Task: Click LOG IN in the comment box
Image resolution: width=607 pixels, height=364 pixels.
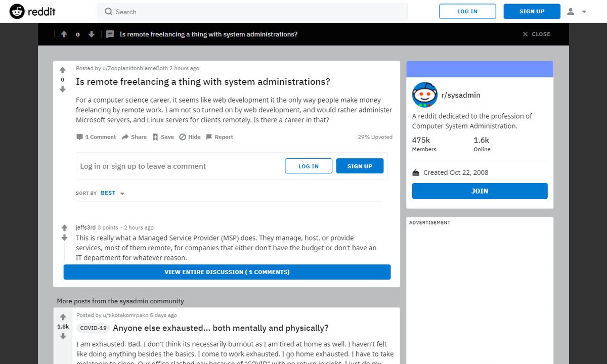Action: tap(309, 166)
